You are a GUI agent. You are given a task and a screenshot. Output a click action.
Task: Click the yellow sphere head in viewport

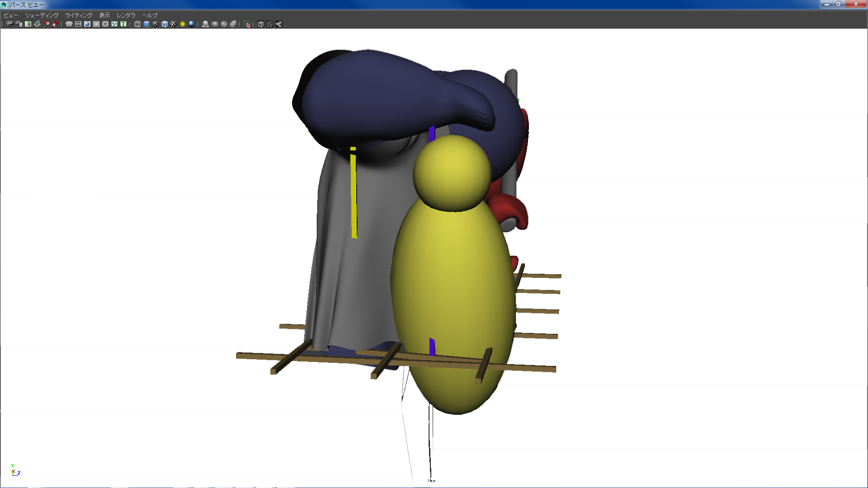click(452, 174)
